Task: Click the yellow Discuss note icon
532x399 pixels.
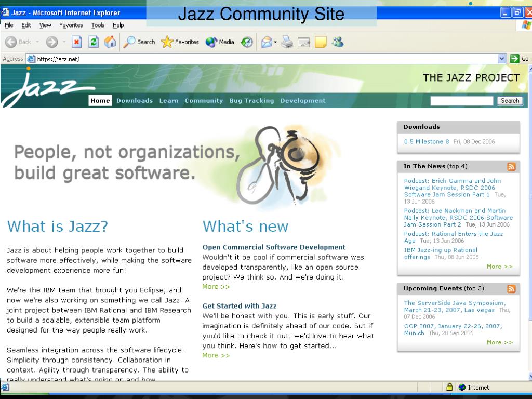Action: point(321,42)
